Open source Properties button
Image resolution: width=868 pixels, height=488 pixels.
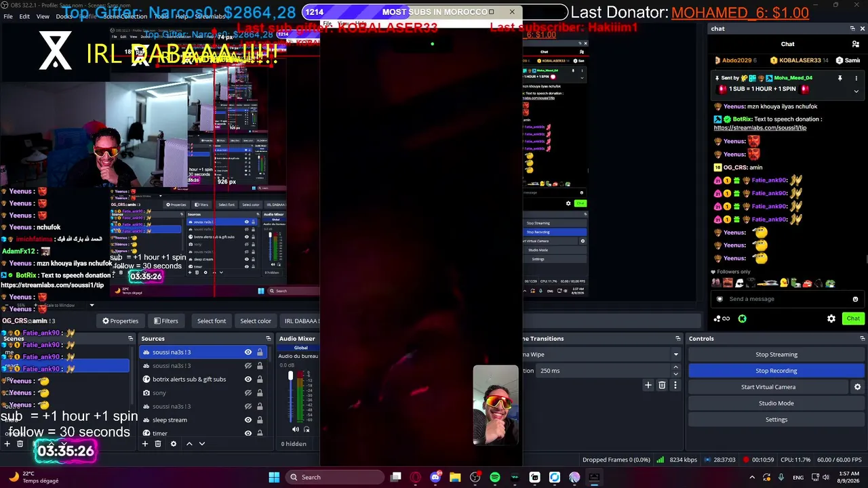[x=120, y=321]
